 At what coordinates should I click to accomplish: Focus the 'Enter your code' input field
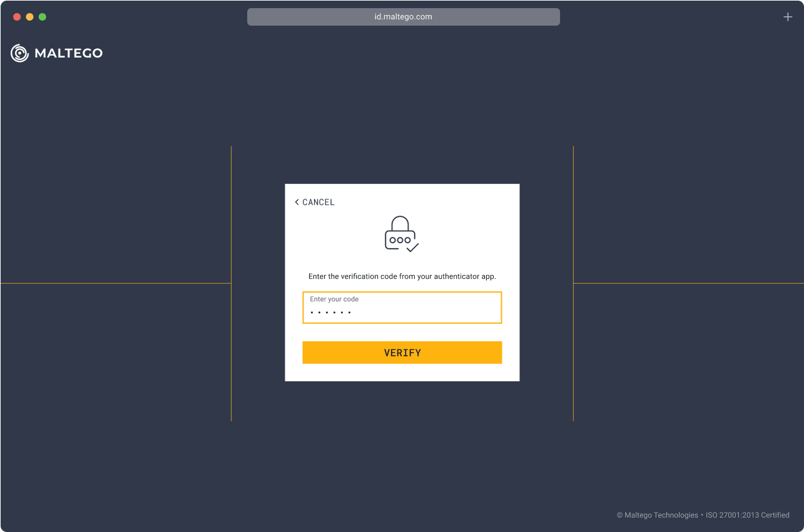pos(402,308)
